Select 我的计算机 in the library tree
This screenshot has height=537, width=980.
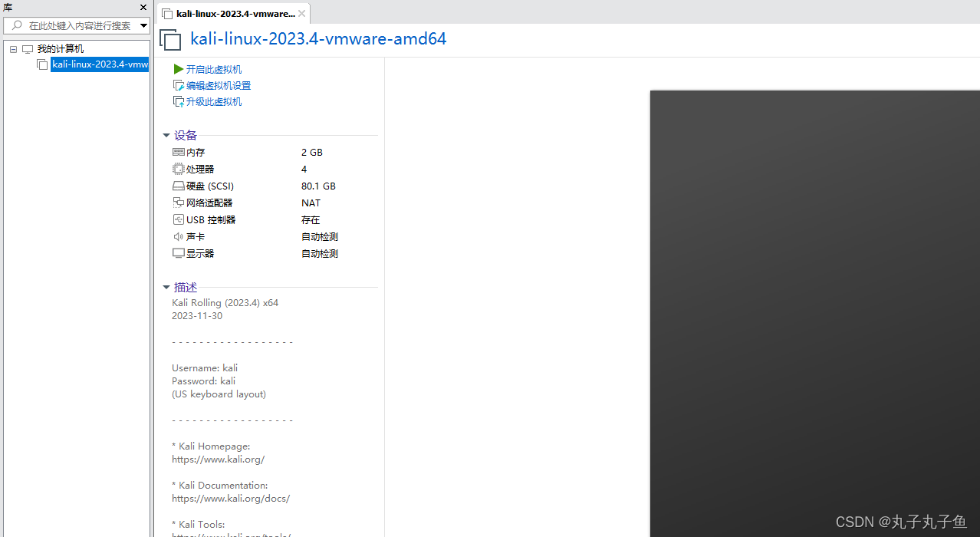[x=61, y=49]
